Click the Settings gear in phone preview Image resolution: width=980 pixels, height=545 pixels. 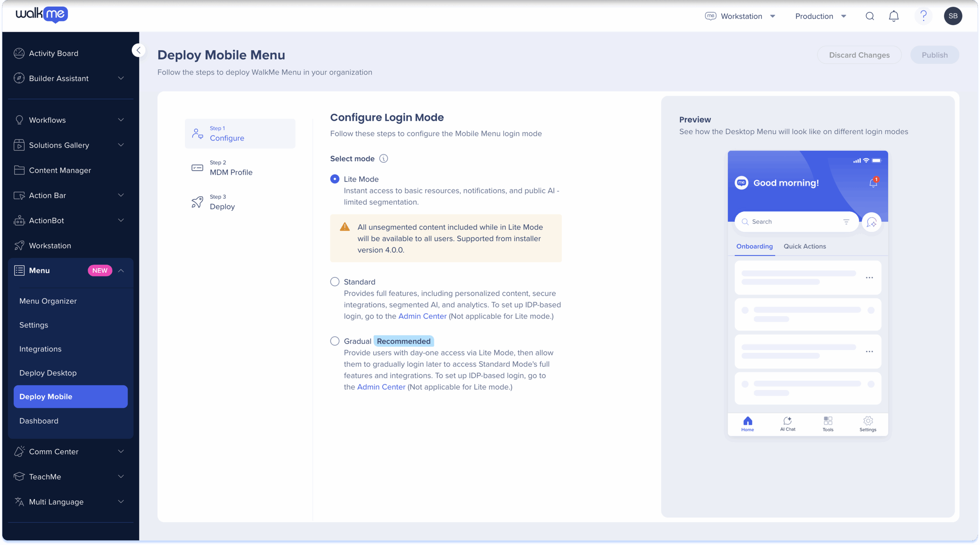pyautogui.click(x=868, y=421)
